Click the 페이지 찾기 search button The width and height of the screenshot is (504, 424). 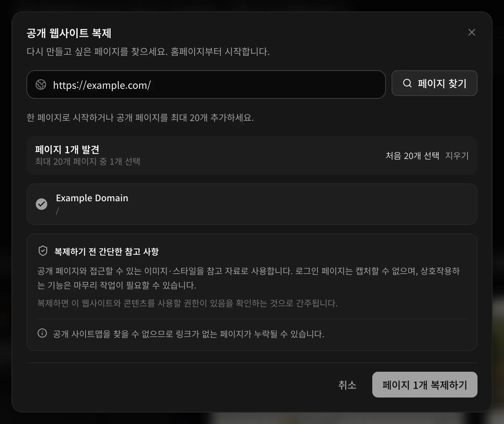tap(435, 83)
